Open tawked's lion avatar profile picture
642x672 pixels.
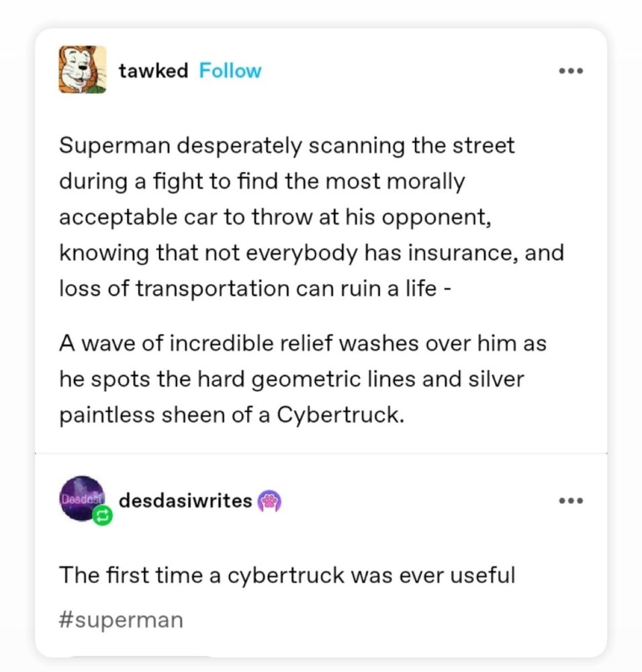82,70
